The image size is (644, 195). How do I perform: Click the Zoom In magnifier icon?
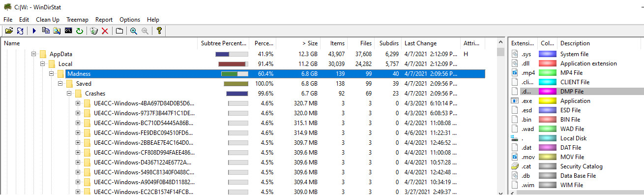point(133,31)
